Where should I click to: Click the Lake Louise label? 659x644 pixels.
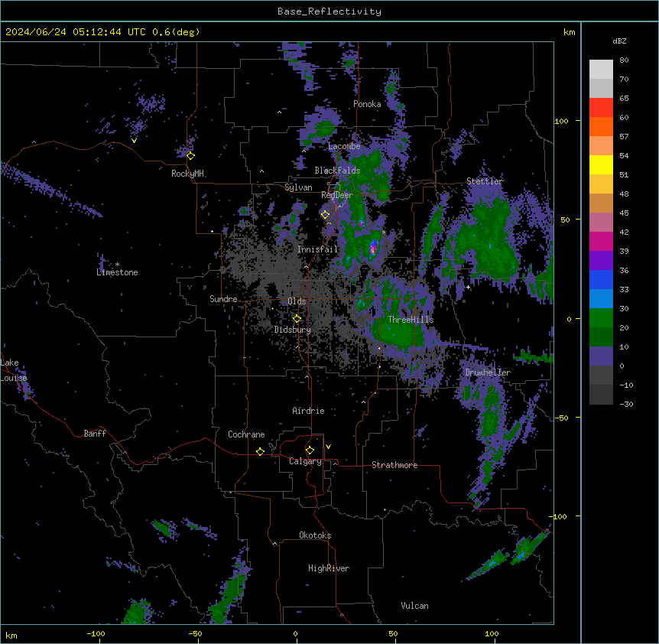[14, 370]
